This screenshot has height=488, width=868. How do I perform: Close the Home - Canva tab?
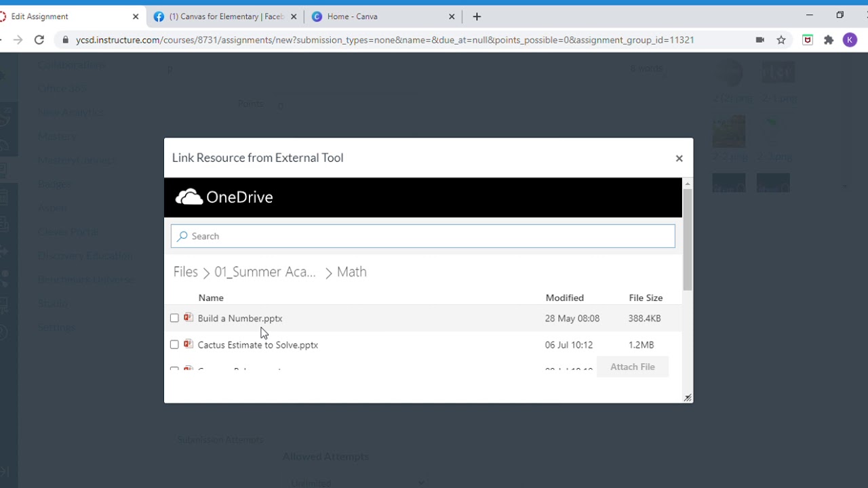point(452,16)
